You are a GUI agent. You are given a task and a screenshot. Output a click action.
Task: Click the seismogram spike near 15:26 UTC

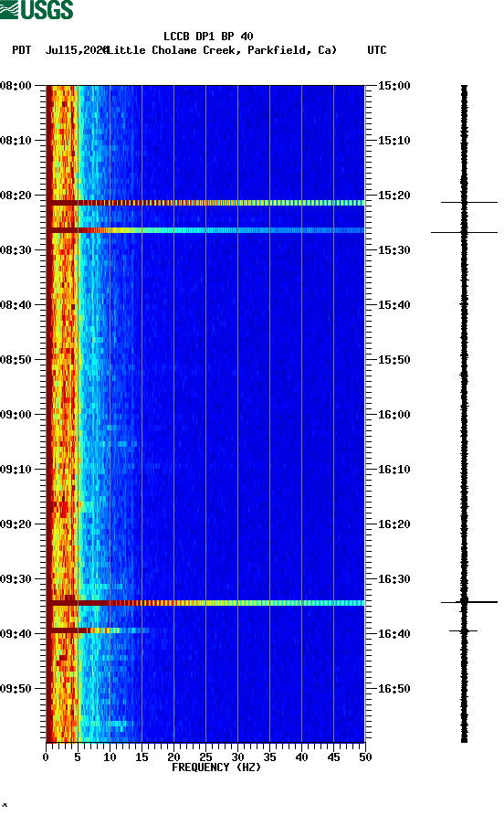pos(464,232)
